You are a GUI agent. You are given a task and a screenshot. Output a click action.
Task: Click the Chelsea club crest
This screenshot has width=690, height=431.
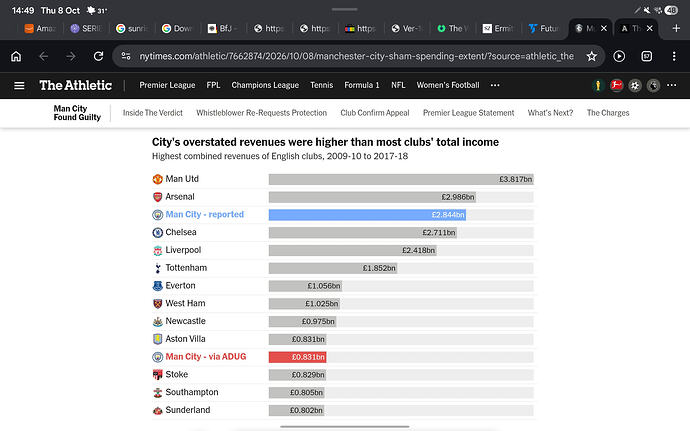pos(158,232)
